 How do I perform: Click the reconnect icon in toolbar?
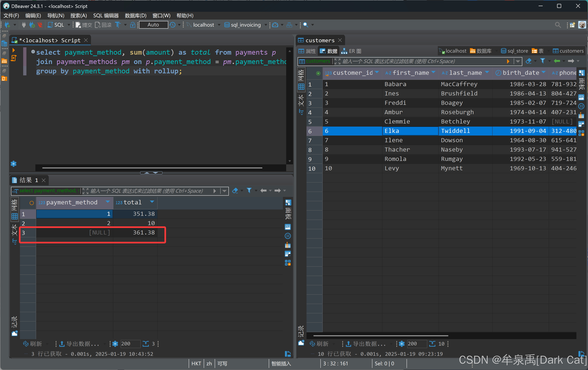tap(32, 25)
